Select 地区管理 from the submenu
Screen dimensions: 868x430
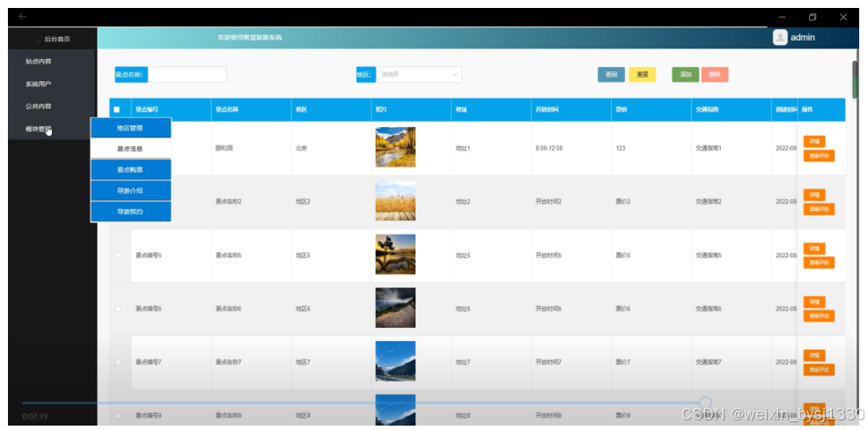(x=130, y=128)
